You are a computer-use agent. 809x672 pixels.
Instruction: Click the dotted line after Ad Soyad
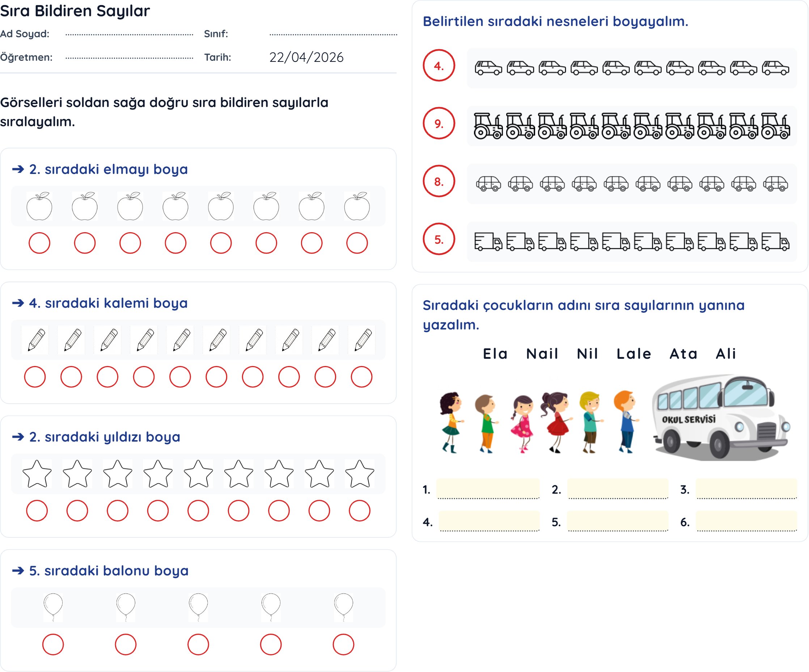[x=130, y=34]
